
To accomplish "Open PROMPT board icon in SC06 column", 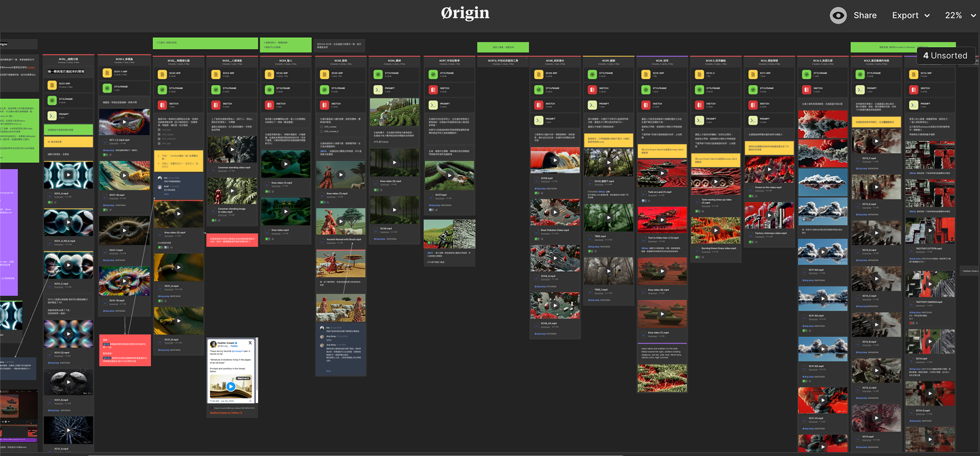I will [378, 90].
